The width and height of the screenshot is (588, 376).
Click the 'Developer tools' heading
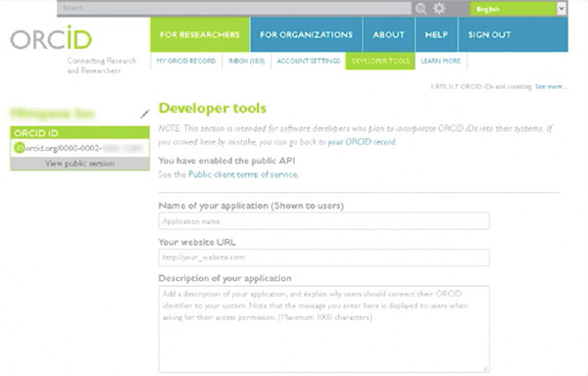[x=213, y=109]
